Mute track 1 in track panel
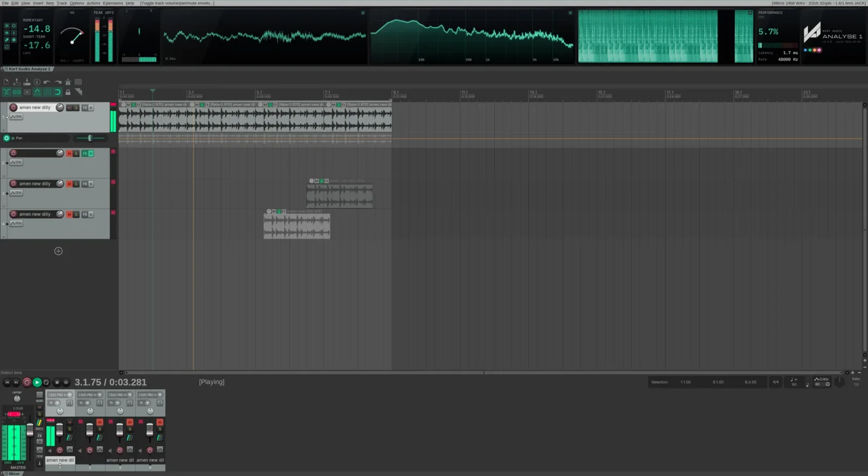The image size is (868, 476). click(69, 108)
